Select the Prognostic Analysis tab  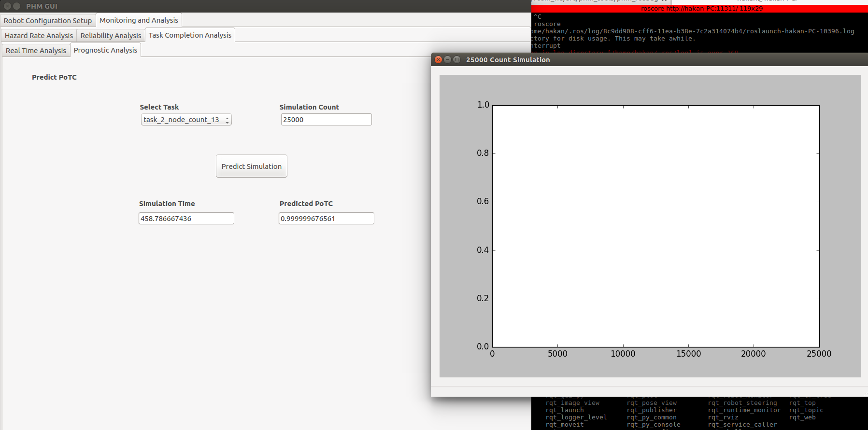tap(105, 50)
